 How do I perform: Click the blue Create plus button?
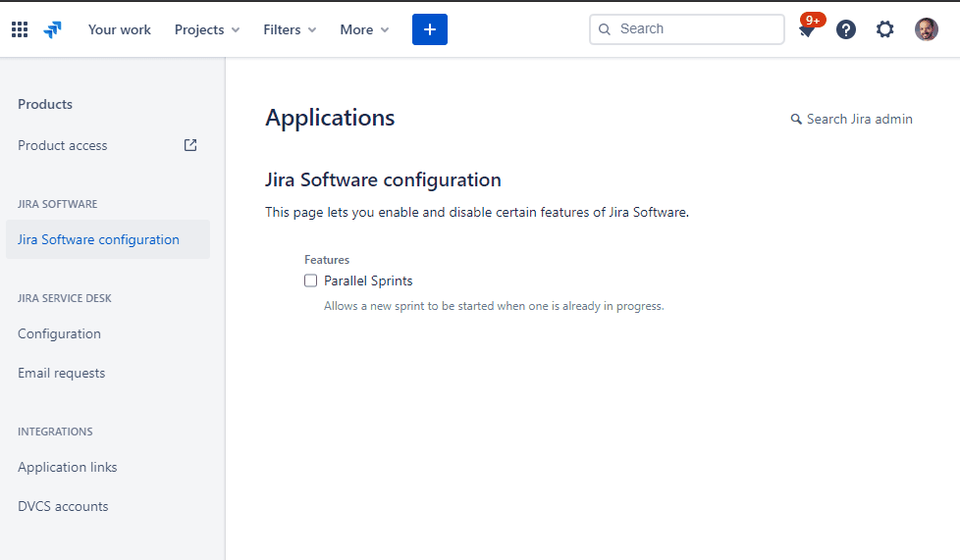(x=429, y=29)
